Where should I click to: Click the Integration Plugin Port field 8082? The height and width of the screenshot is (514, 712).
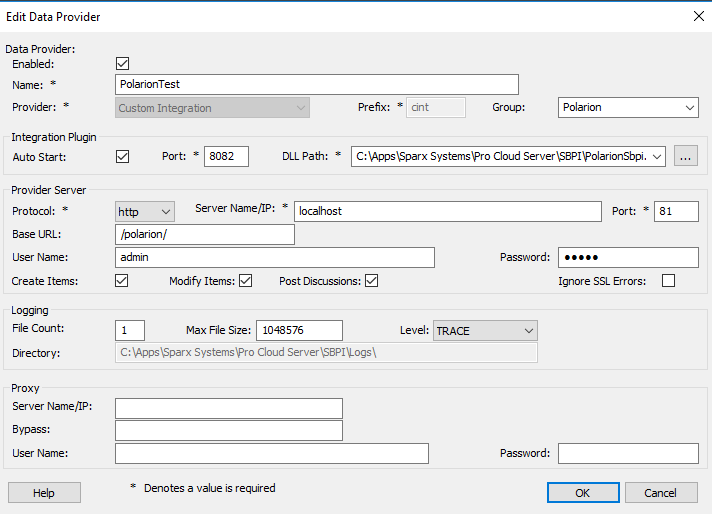coord(226,157)
